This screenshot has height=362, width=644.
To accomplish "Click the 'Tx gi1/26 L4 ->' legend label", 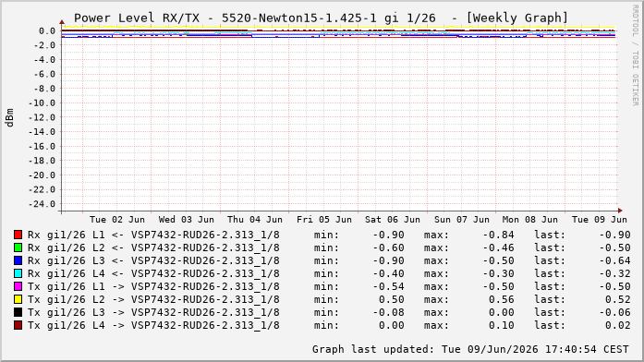I will [76, 325].
